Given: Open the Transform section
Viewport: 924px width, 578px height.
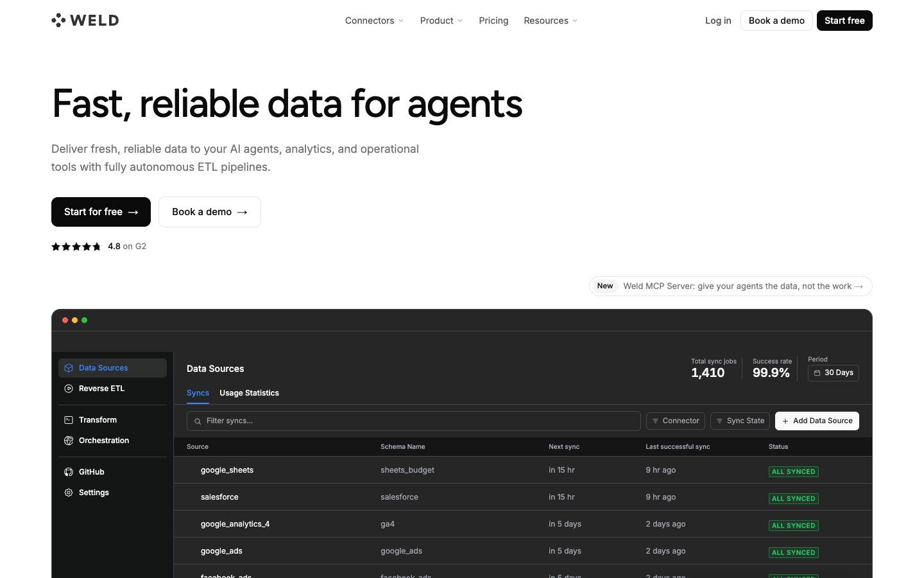Looking at the screenshot, I should (112, 420).
